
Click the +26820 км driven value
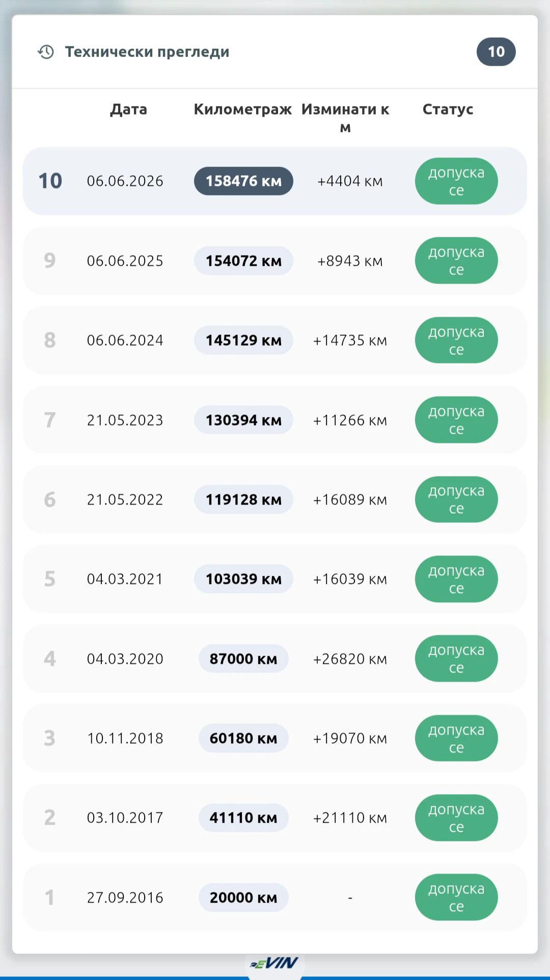tap(350, 659)
